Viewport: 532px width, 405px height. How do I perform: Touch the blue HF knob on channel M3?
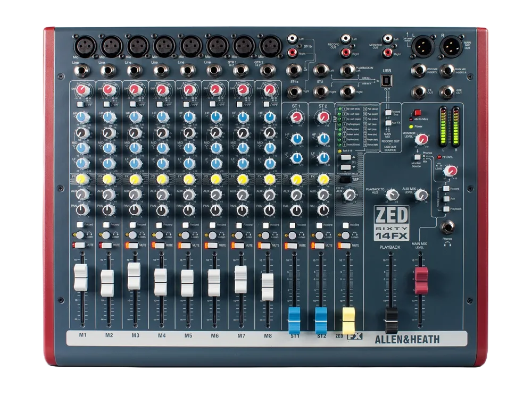click(135, 117)
